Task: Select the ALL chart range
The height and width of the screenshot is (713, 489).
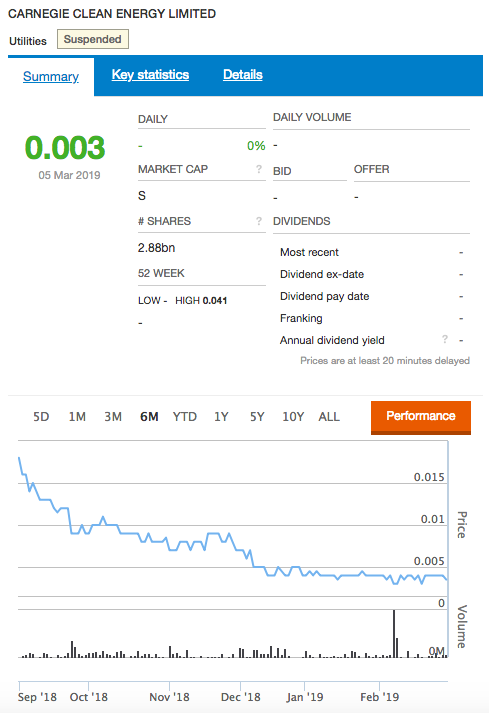Action: click(x=329, y=417)
